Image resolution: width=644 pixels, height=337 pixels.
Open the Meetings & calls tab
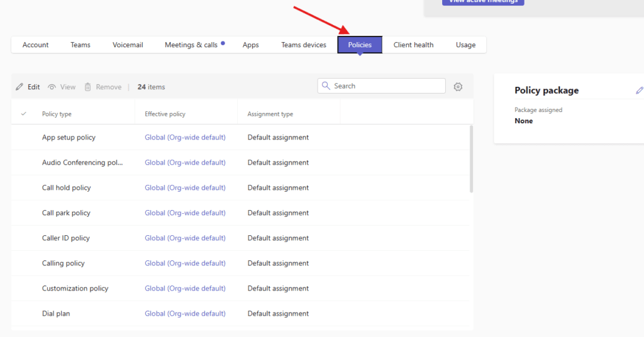tap(191, 45)
